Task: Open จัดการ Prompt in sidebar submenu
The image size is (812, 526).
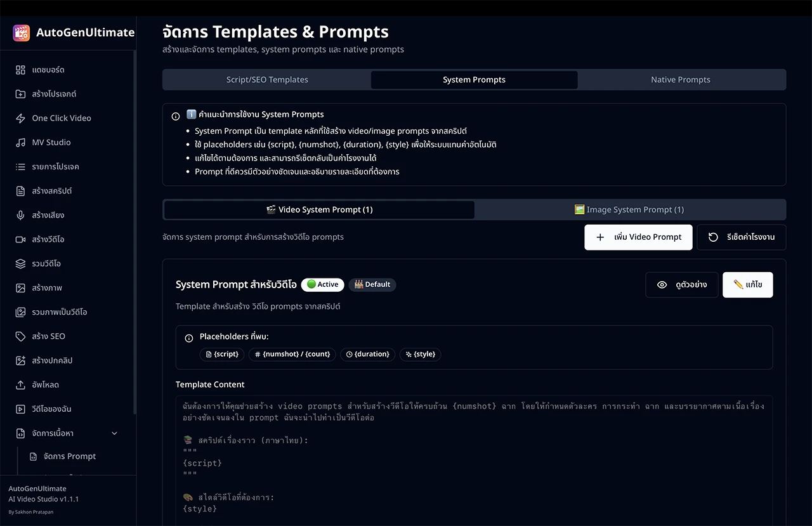Action: tap(69, 456)
